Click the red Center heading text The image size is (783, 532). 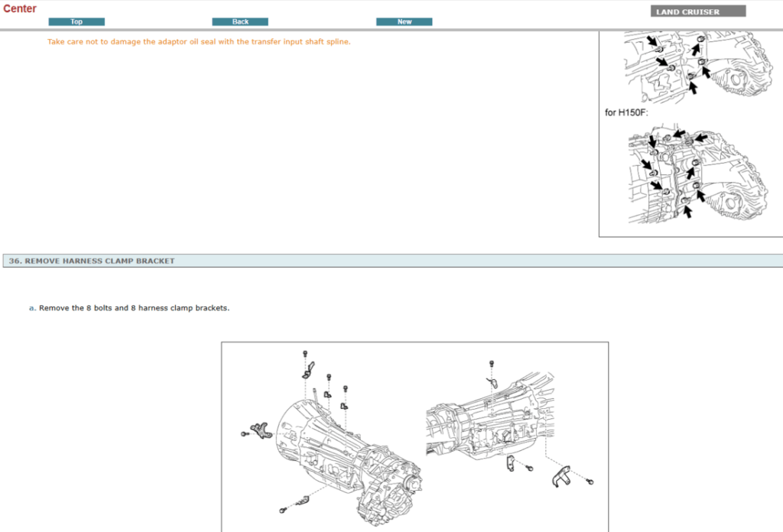point(20,8)
